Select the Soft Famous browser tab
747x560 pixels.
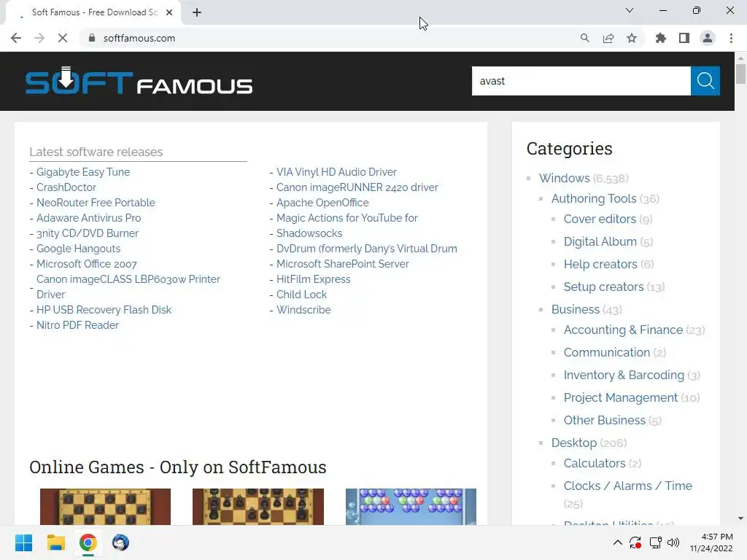pos(93,12)
